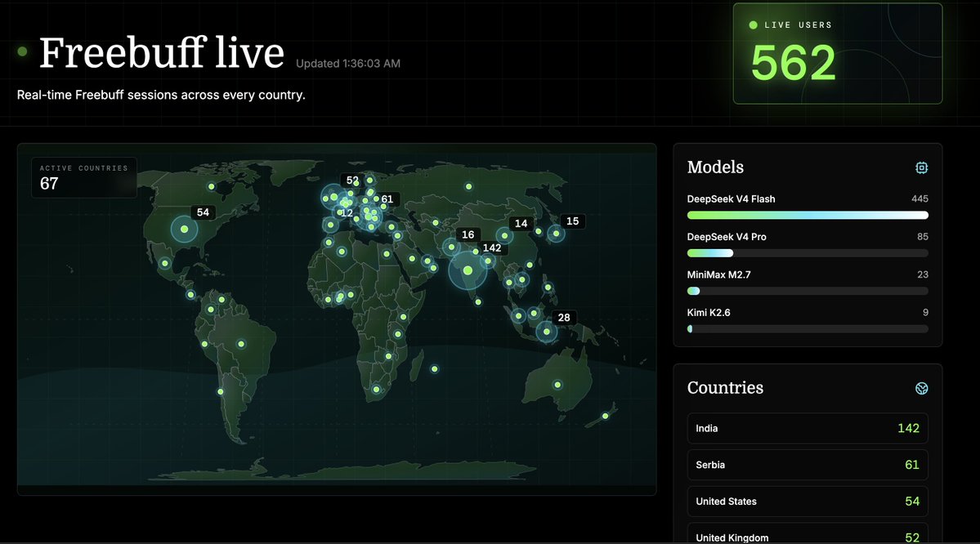Click the 85 count for DeepSeek V4 Pro
Screen dimensions: 980x544
point(923,237)
